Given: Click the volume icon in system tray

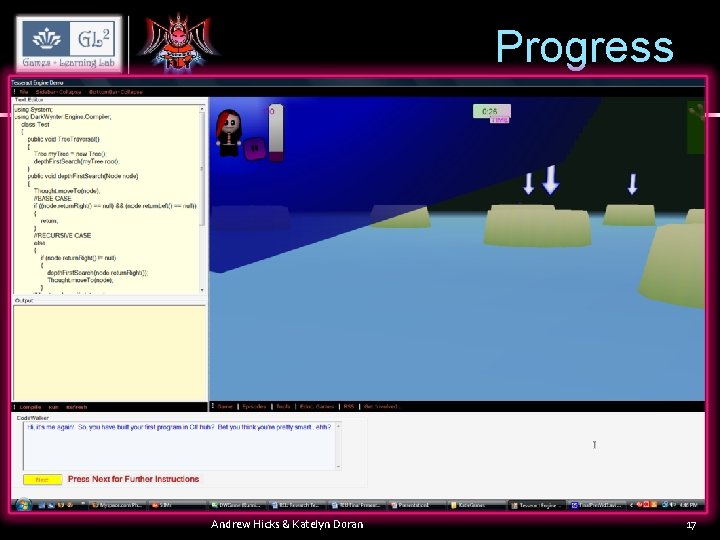Looking at the screenshot, I should click(x=672, y=506).
